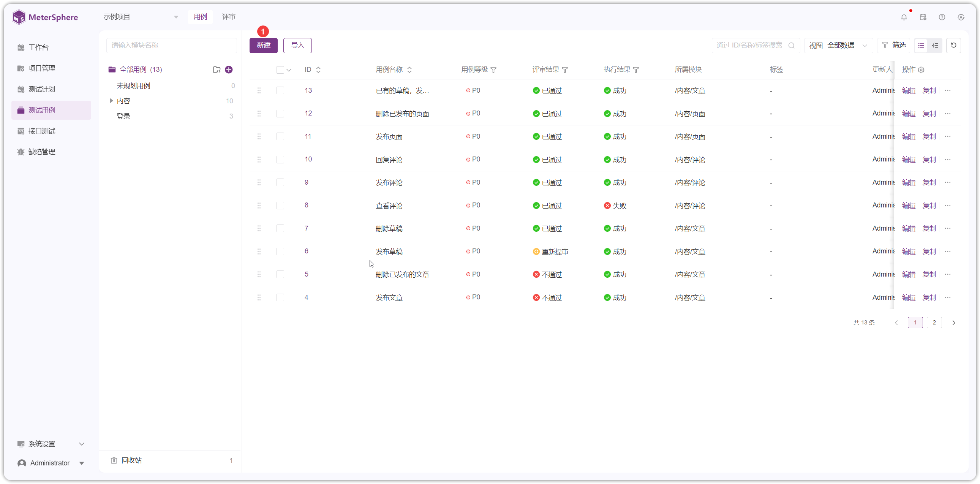The height and width of the screenshot is (484, 980).
Task: Expand the 内容 module tree node
Action: point(111,101)
